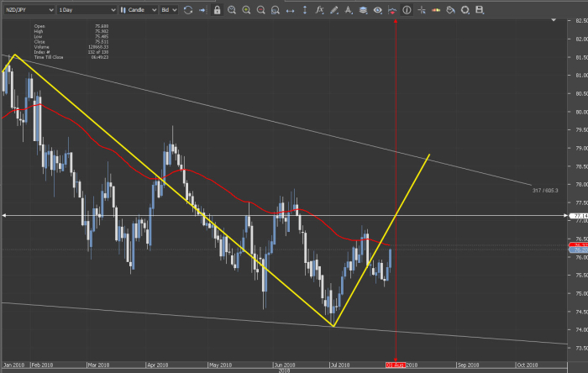Image resolution: width=588 pixels, height=373 pixels.
Task: Click the refresh chart icon
Action: tap(188, 10)
